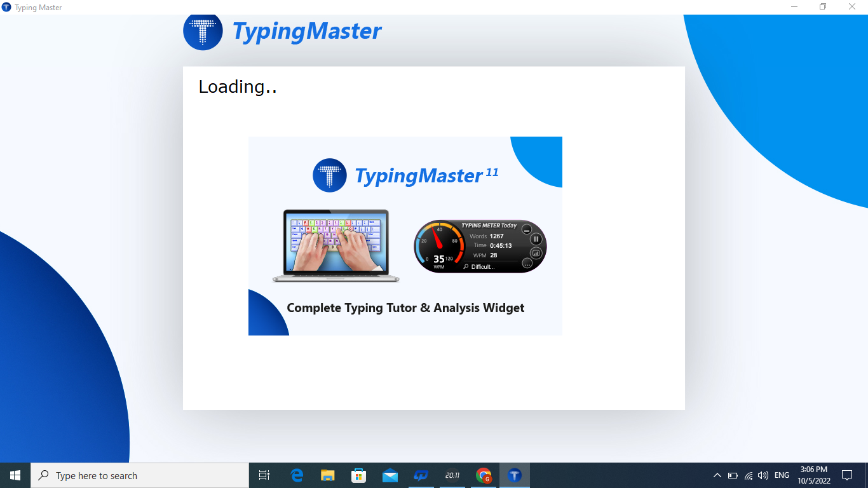The image size is (868, 488).
Task: Open Task View from the taskbar
Action: tap(264, 475)
